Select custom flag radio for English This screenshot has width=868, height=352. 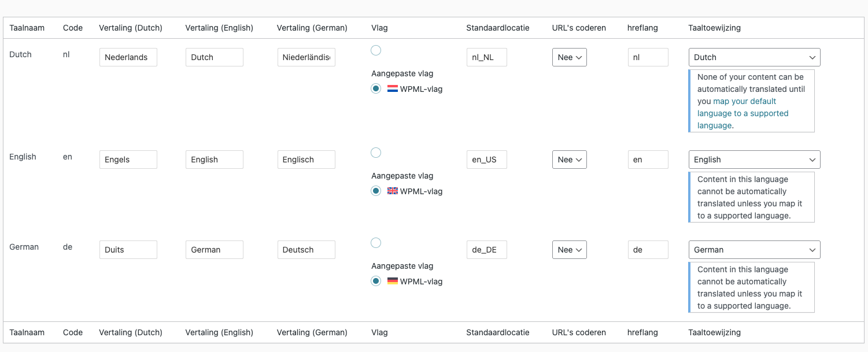pos(376,153)
